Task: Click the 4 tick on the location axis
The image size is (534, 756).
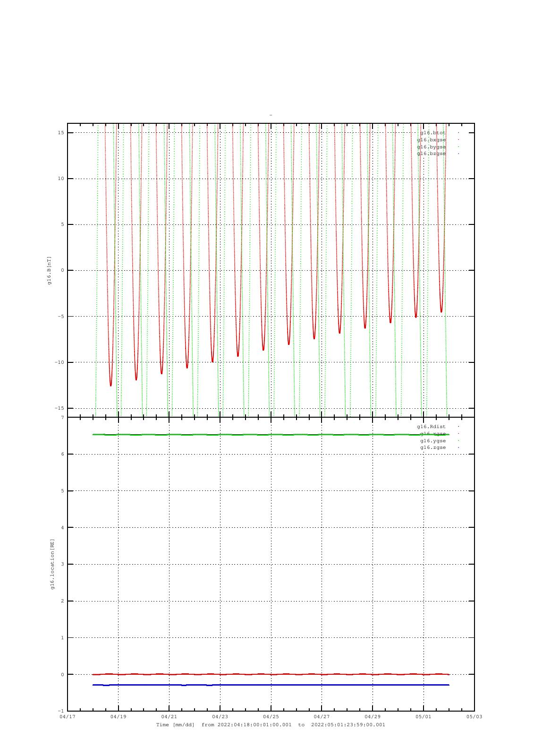Action: 62,528
